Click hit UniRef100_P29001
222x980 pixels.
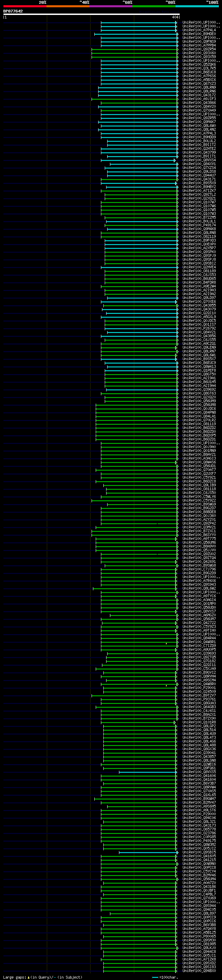pos(199,688)
